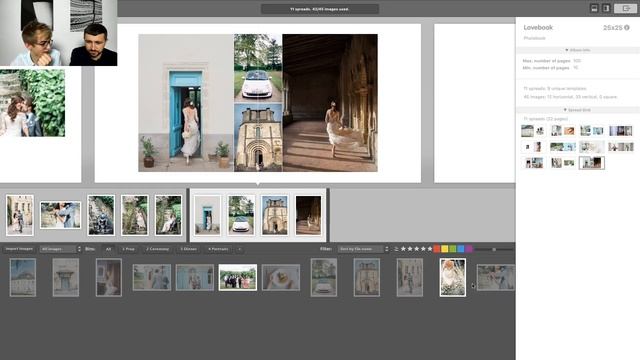Viewport: 640px width, 360px height.
Task: Click the 25x25 album size label
Action: pyautogui.click(x=612, y=27)
